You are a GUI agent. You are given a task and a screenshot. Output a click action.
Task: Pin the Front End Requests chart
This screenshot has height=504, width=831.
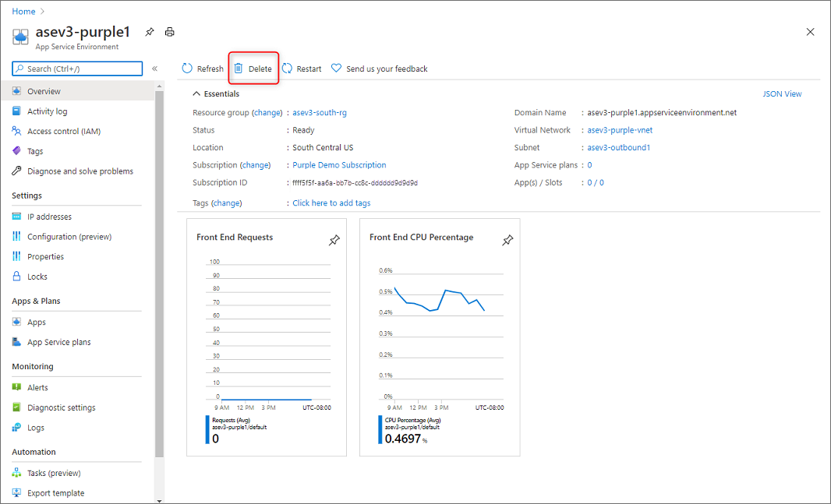coord(334,241)
